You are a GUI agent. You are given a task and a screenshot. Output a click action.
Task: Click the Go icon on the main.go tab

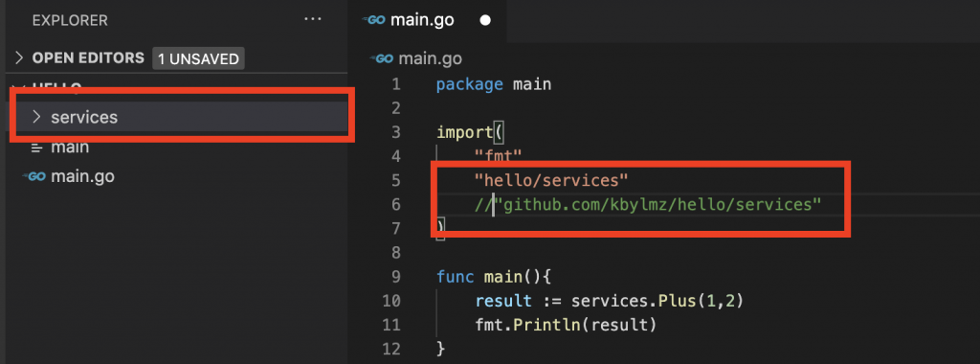[x=374, y=20]
